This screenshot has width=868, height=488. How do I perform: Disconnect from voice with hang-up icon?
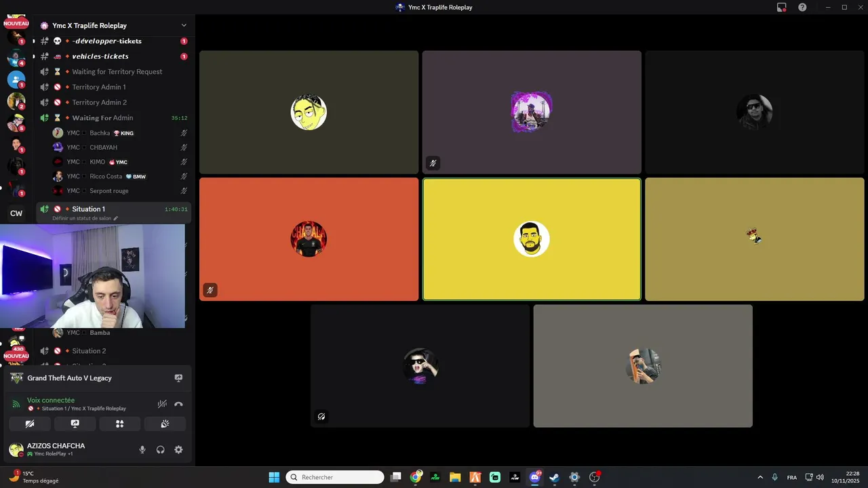178,404
